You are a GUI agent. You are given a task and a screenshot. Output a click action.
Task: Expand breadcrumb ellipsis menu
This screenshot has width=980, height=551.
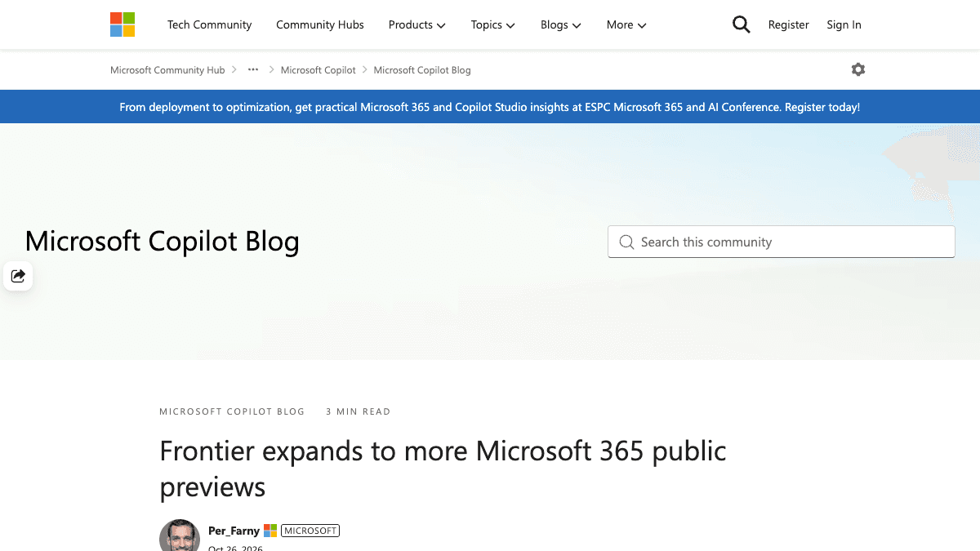(253, 70)
